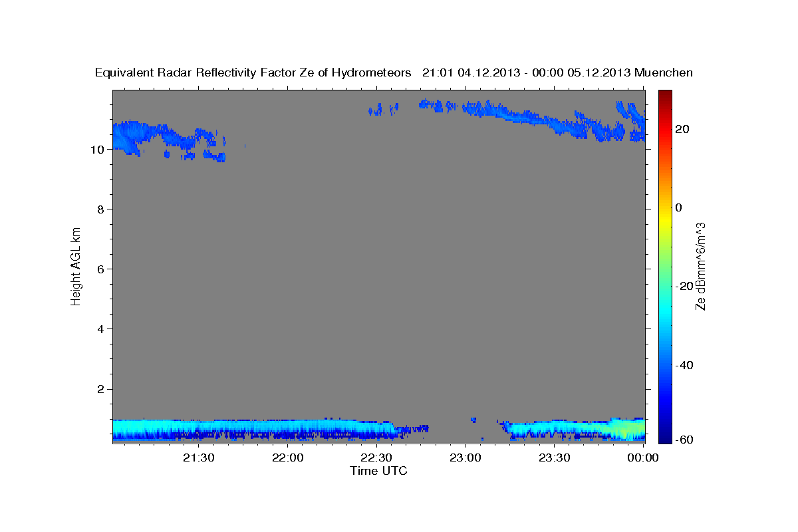
Task: Click the '23:30' time tick label
Action: [x=555, y=458]
